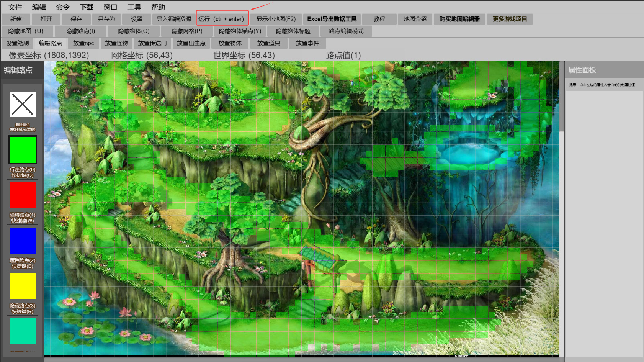Switch to the 放置出生点 tab
This screenshot has height=362, width=644.
click(x=191, y=43)
